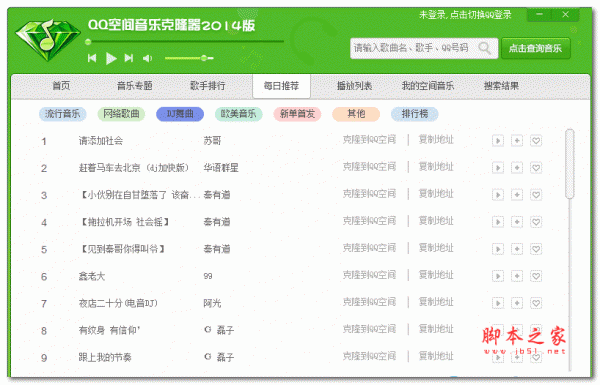Play 拖拉机开场 社会摇 play icon
600x385 pixels.
(x=498, y=222)
